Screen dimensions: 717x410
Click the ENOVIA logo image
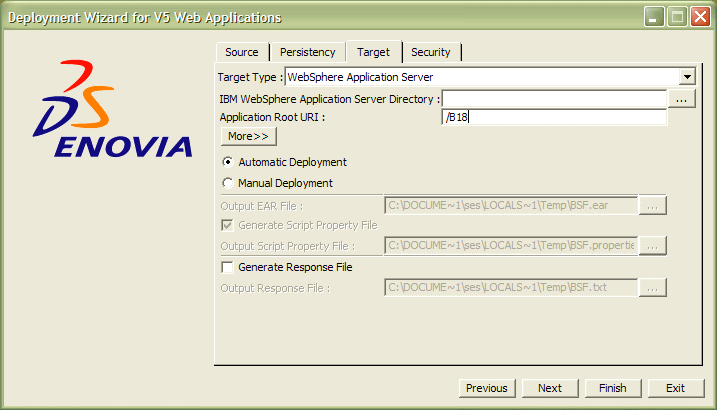(112, 109)
